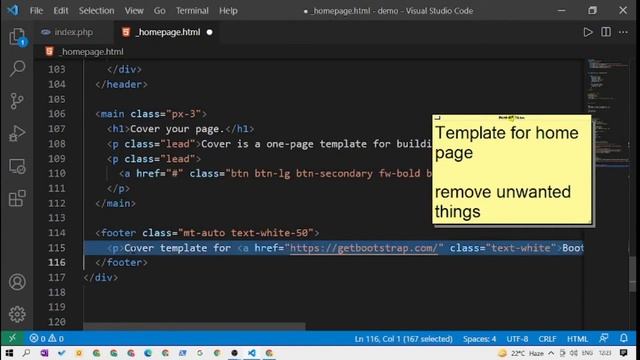Click the '<h1>Cover your page.</h1>' line

[x=180, y=129]
